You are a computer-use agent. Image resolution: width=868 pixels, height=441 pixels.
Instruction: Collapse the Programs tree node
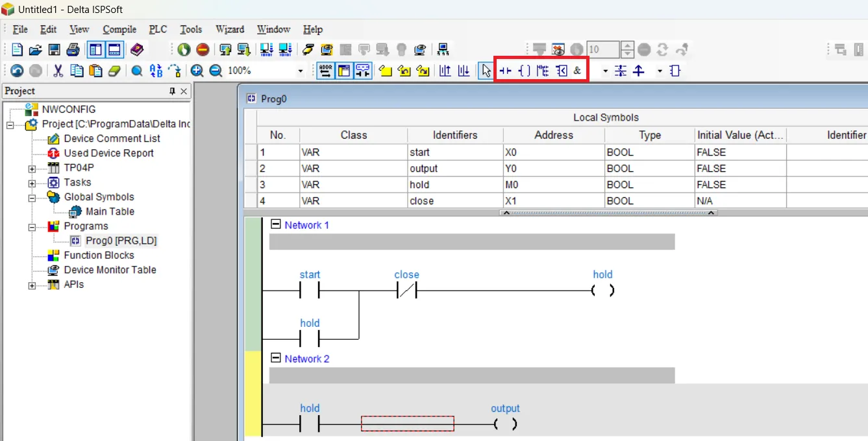(x=32, y=227)
